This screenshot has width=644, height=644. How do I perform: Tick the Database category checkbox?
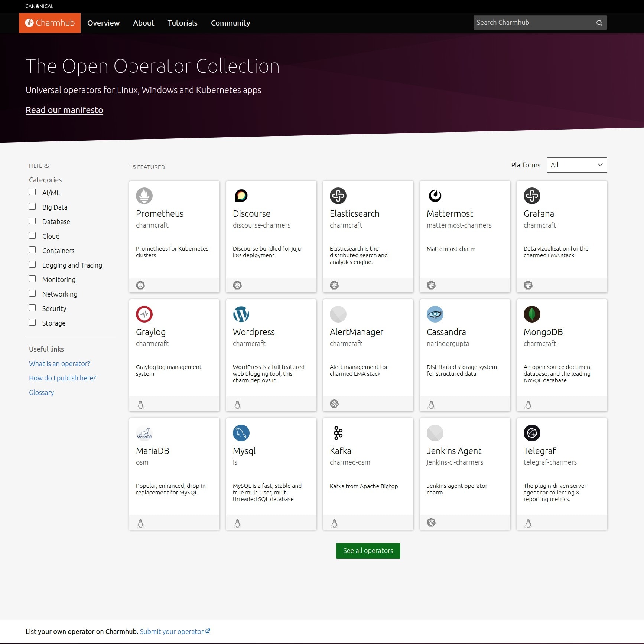pos(32,221)
